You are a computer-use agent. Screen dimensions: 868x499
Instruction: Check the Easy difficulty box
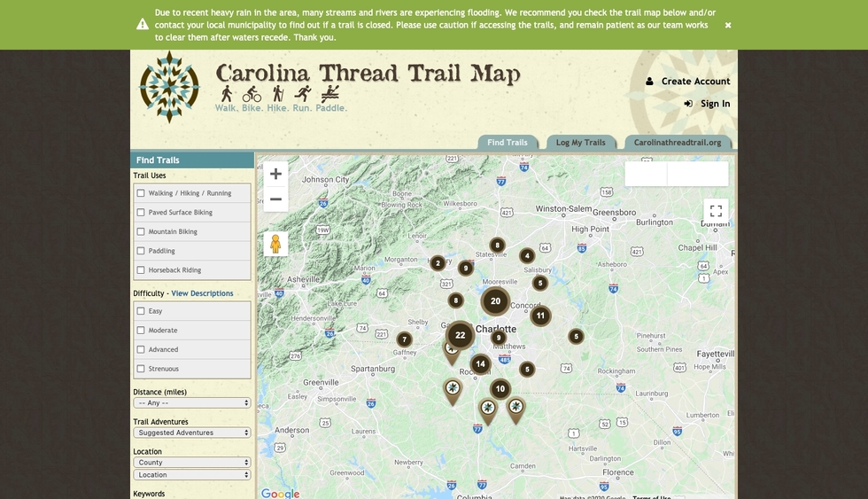(x=141, y=311)
